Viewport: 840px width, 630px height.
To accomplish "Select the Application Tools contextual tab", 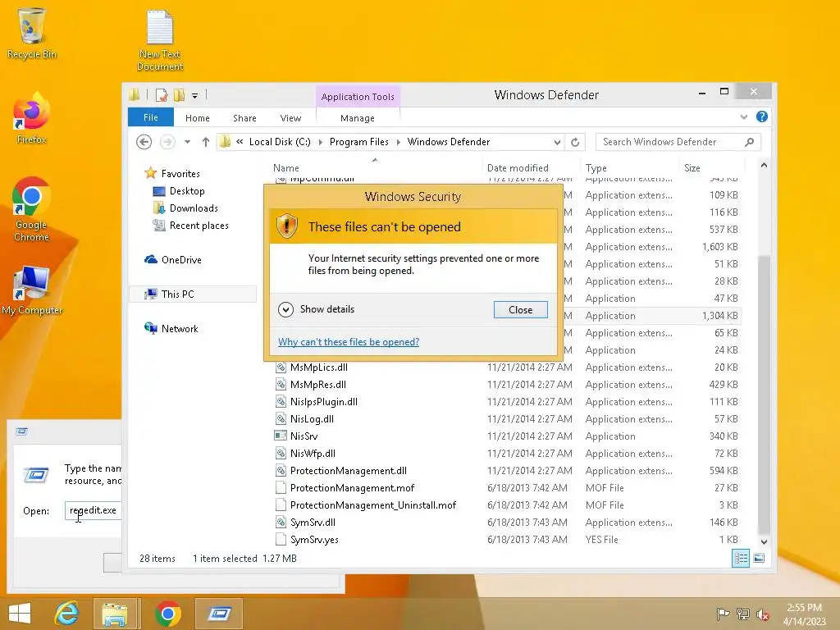I will click(x=358, y=97).
